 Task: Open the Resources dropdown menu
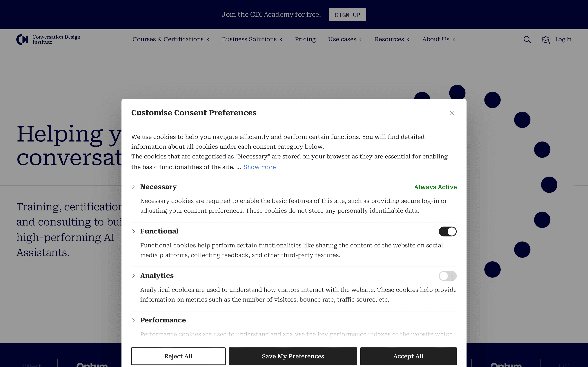pos(392,39)
